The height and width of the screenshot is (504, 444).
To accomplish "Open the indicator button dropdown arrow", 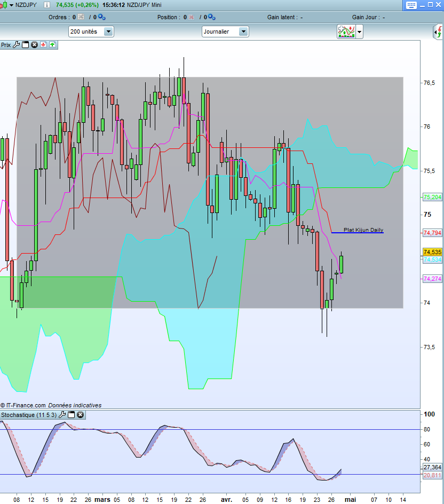I will pyautogui.click(x=359, y=32).
